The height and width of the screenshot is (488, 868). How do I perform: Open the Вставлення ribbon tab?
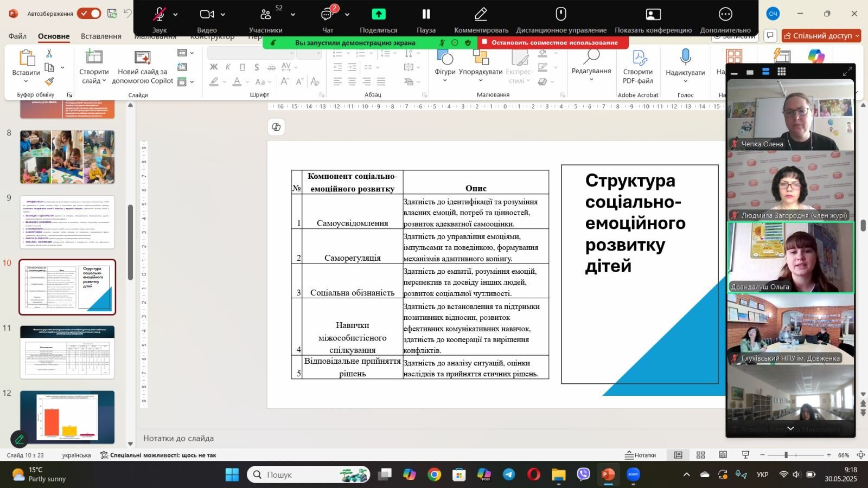click(x=101, y=36)
